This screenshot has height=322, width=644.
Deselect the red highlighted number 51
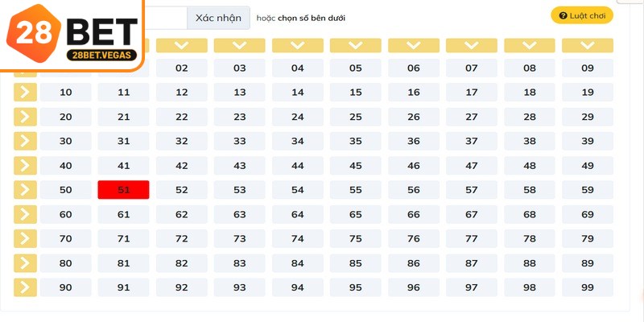pos(124,190)
